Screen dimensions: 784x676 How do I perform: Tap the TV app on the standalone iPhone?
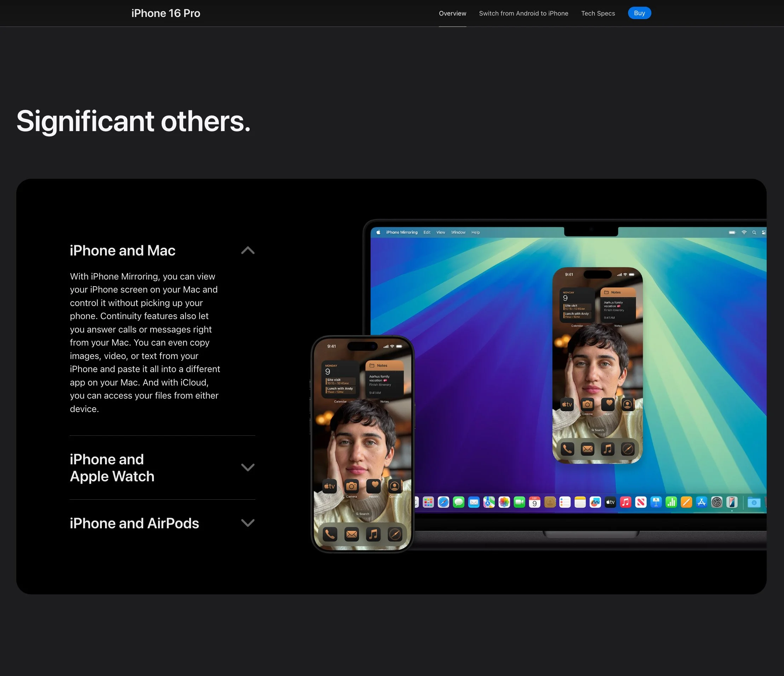pos(330,486)
